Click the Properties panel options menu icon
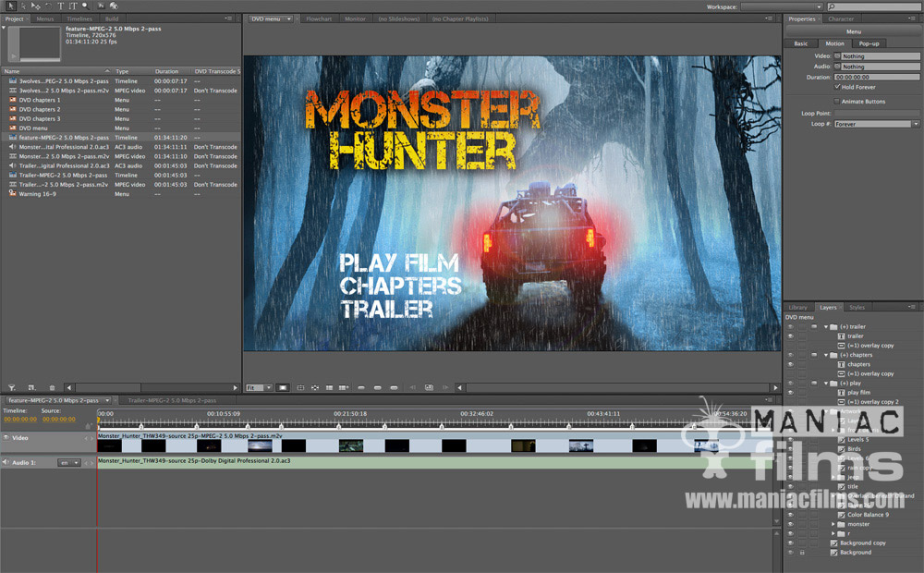 [x=912, y=18]
